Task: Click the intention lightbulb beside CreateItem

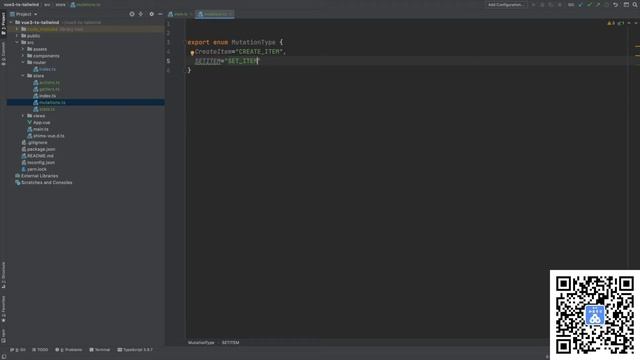Action: (192, 53)
